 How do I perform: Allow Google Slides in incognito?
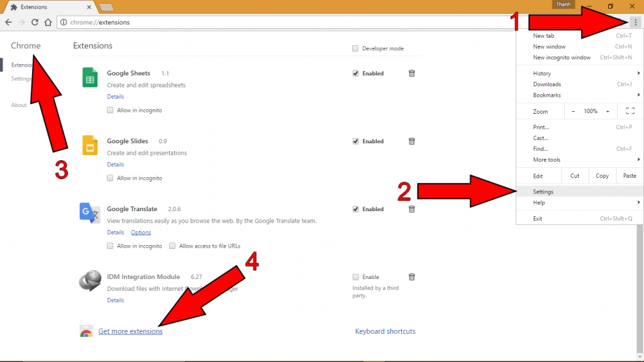tap(110, 178)
